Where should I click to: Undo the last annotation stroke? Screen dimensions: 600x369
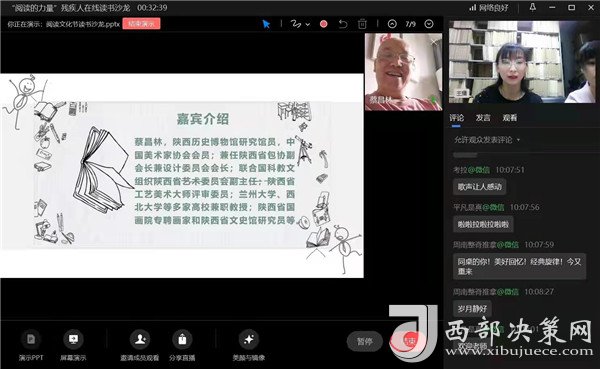[x=343, y=24]
